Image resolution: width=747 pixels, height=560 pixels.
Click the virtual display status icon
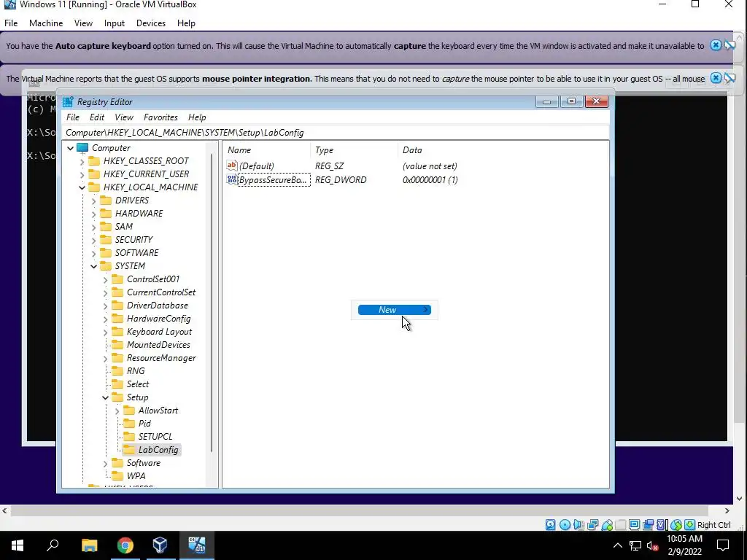634,525
